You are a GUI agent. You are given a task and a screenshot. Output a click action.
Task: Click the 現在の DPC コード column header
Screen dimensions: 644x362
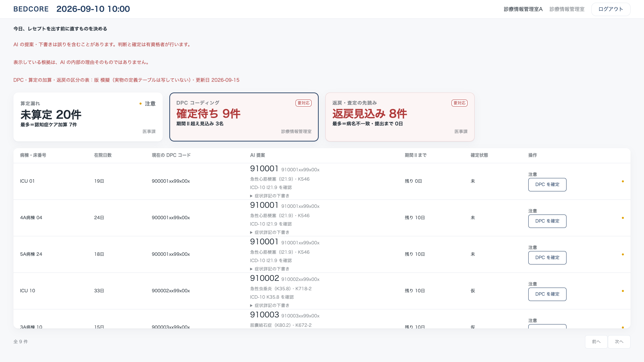pyautogui.click(x=171, y=155)
